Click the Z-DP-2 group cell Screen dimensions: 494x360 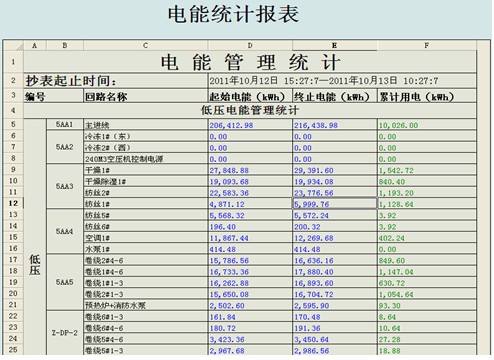(65, 333)
